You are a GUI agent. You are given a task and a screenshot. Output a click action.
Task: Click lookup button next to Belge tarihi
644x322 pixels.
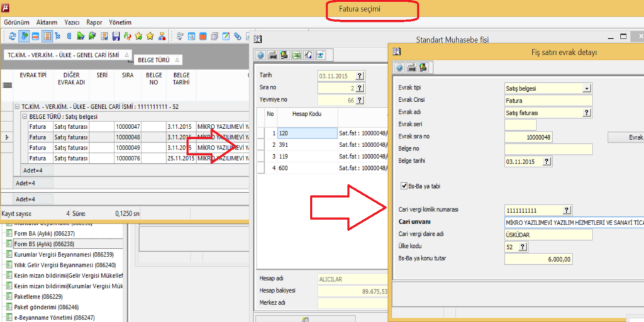(547, 162)
